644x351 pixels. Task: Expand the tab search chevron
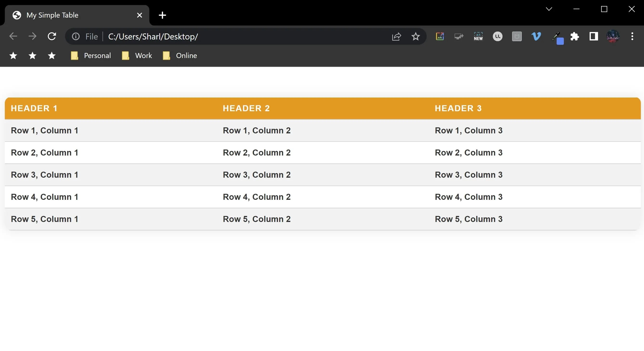pyautogui.click(x=549, y=9)
